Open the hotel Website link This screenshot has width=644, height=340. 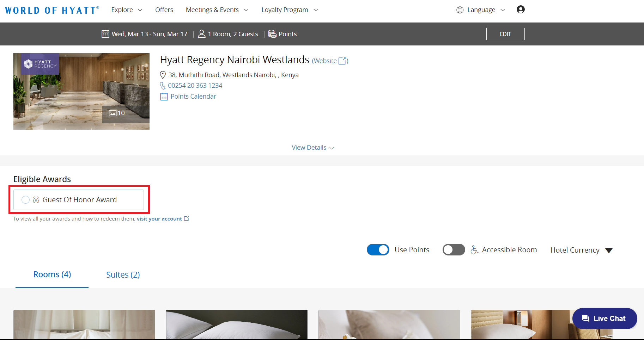click(330, 61)
